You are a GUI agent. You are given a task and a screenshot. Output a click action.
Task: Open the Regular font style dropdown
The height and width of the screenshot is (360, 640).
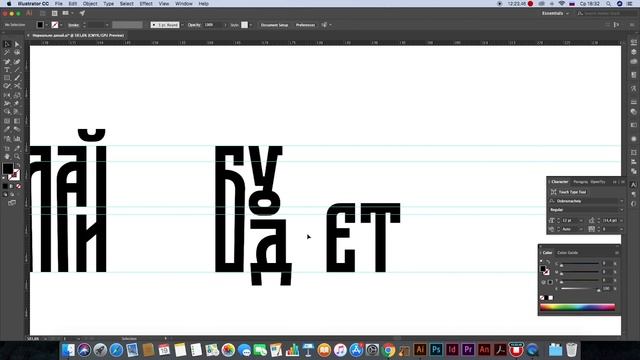621,210
